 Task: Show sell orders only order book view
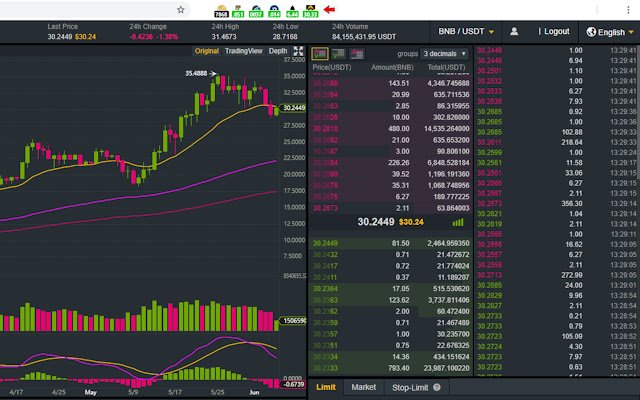coord(357,53)
